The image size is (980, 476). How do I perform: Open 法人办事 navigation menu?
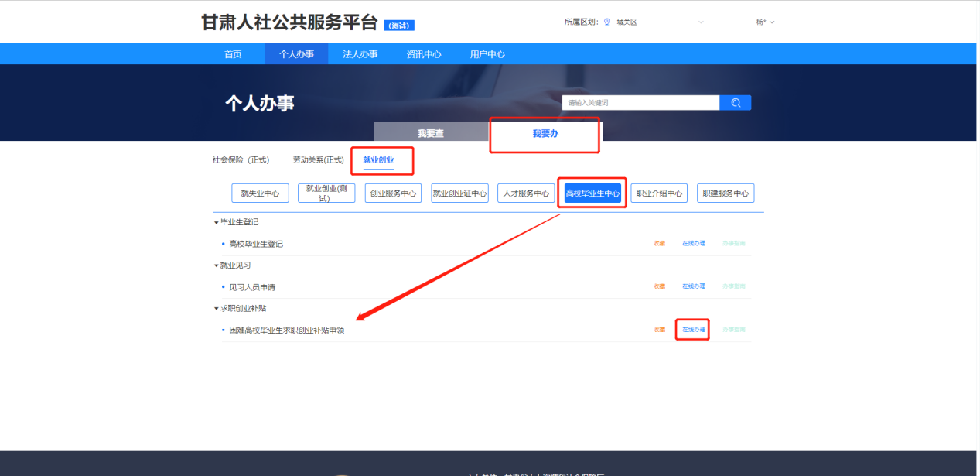coord(360,54)
